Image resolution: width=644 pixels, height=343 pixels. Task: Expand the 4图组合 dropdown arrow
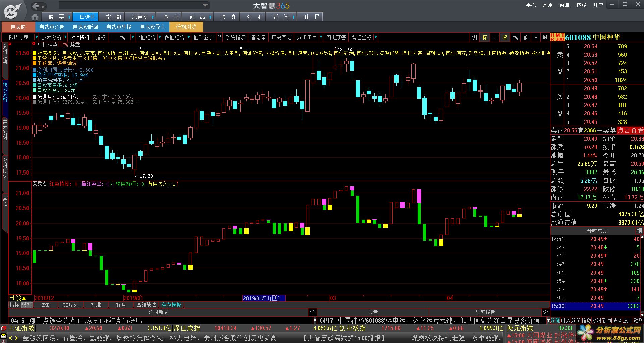tap(160, 37)
